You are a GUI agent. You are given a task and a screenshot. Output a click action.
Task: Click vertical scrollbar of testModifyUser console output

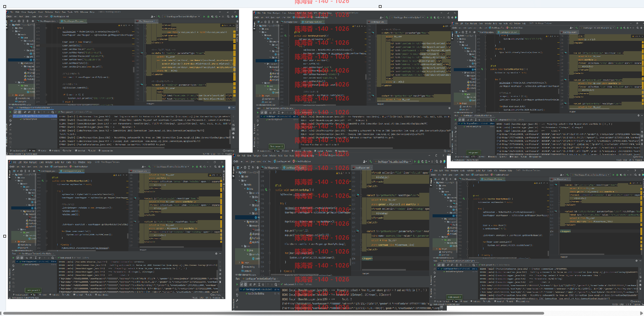[230, 137]
